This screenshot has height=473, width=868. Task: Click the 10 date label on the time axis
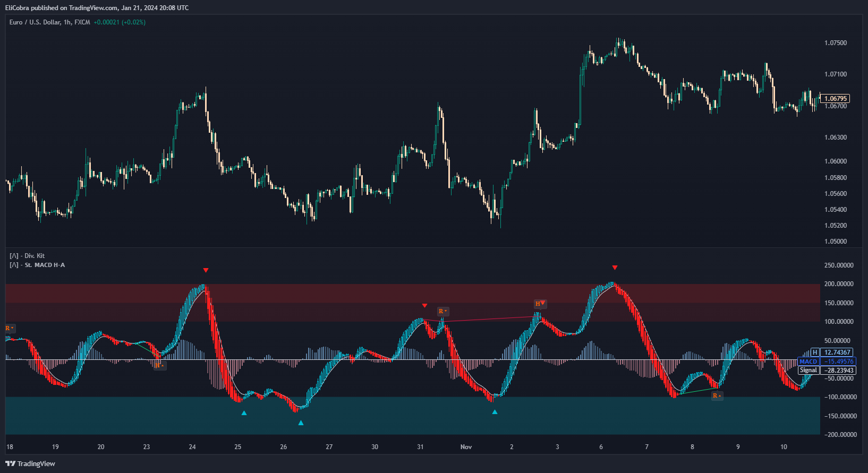click(x=784, y=447)
